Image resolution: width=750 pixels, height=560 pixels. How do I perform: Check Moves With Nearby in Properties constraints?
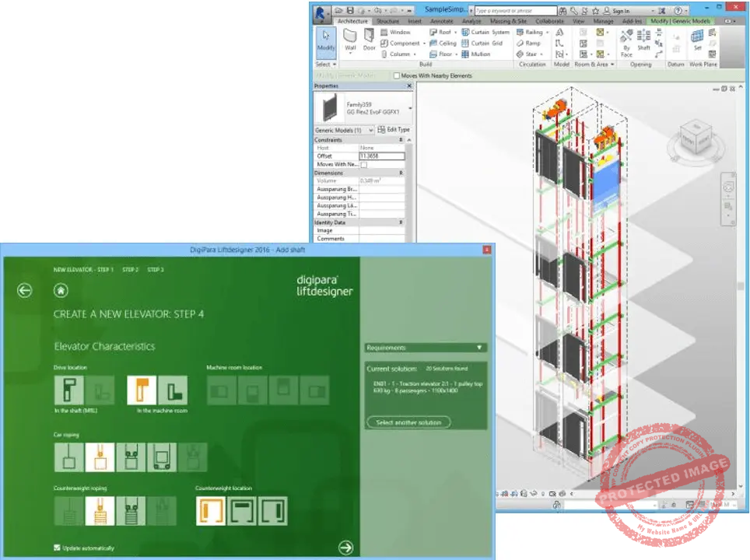point(363,165)
